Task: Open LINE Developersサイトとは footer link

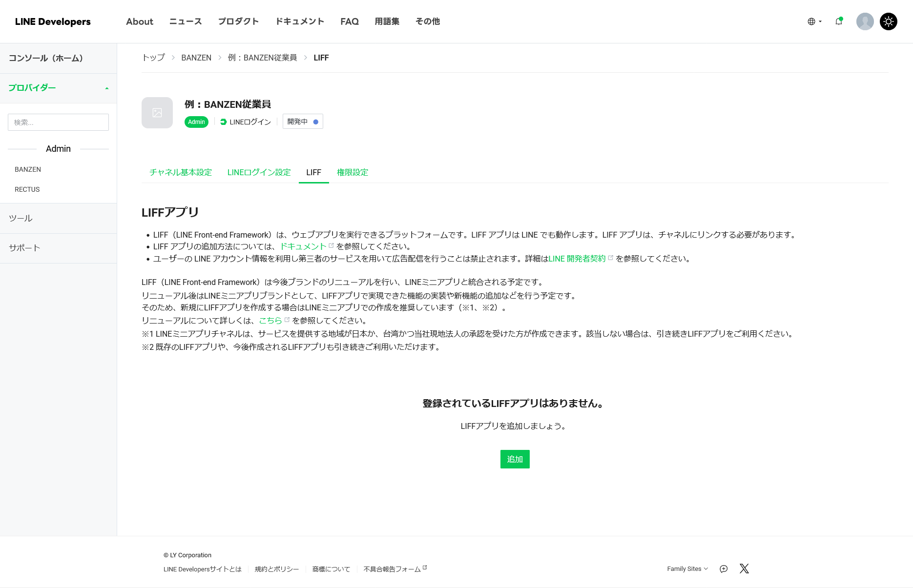Action: coord(203,569)
